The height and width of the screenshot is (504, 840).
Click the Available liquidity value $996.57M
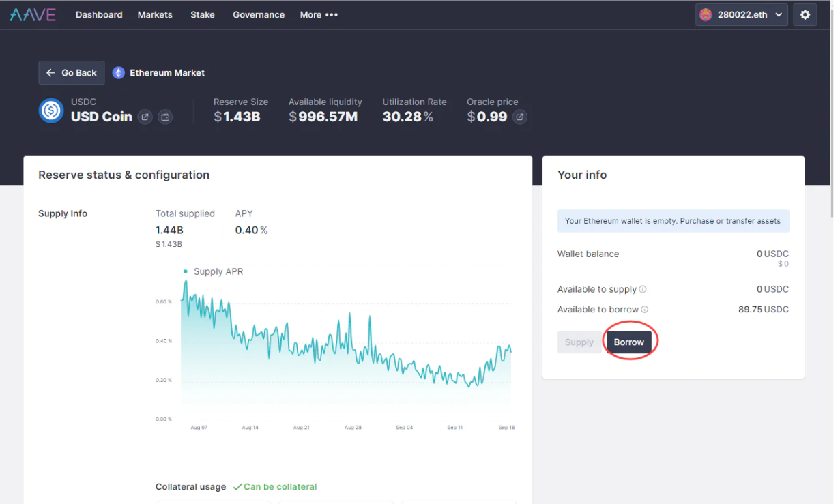(323, 117)
